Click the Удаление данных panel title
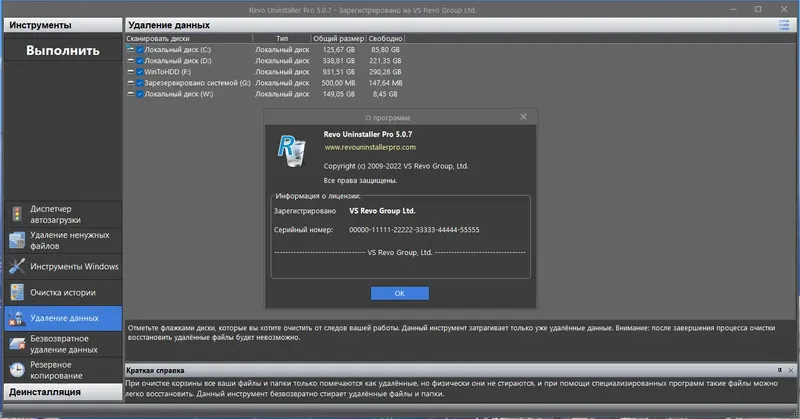This screenshot has height=419, width=800. (x=169, y=25)
